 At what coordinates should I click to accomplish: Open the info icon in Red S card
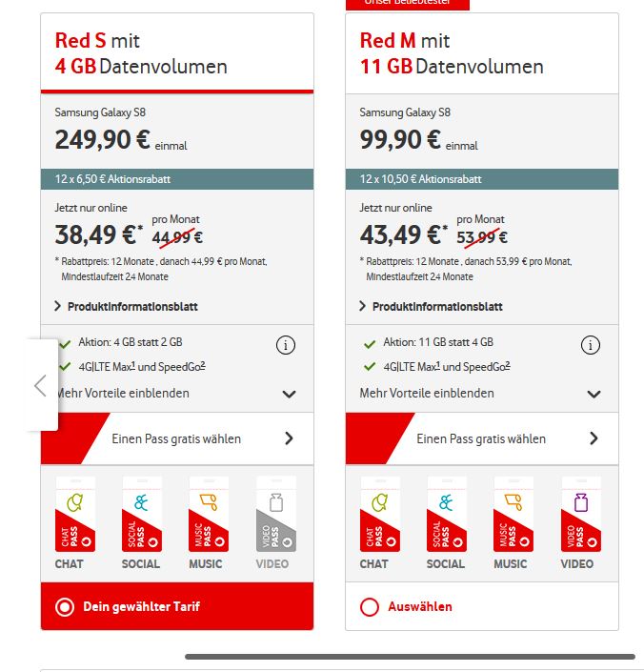pyautogui.click(x=285, y=345)
